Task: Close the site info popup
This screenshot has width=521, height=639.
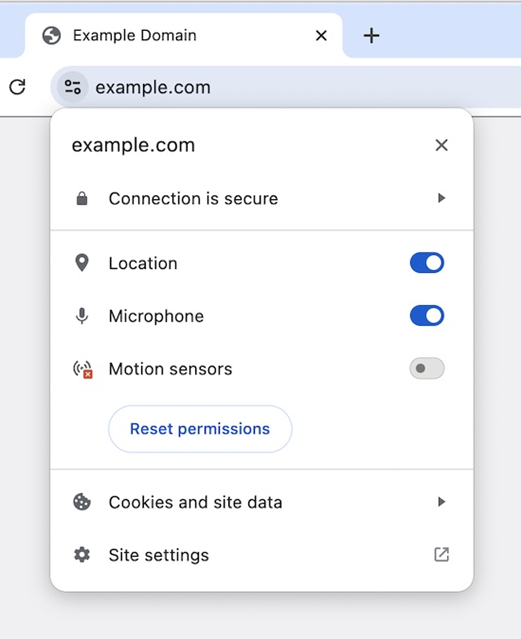Action: (442, 145)
